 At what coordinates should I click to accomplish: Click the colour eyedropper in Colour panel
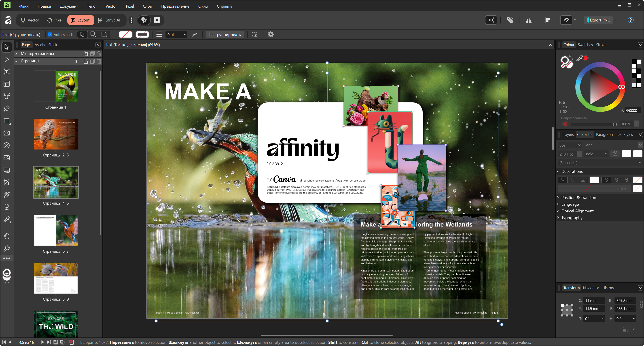tap(579, 58)
